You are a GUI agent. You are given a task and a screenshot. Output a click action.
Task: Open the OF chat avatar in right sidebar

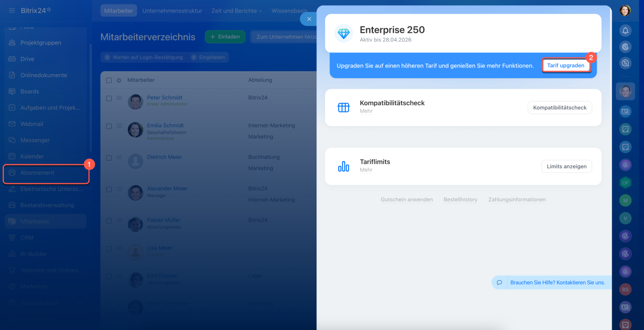625,183
